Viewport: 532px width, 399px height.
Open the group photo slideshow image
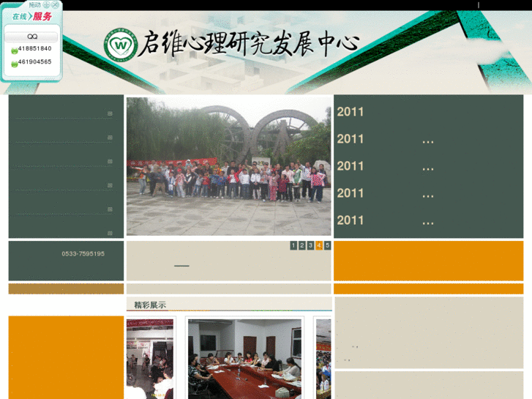pyautogui.click(x=228, y=166)
